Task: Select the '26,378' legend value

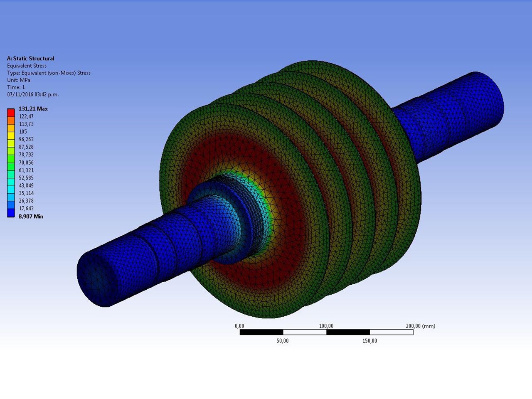Action: pyautogui.click(x=26, y=201)
